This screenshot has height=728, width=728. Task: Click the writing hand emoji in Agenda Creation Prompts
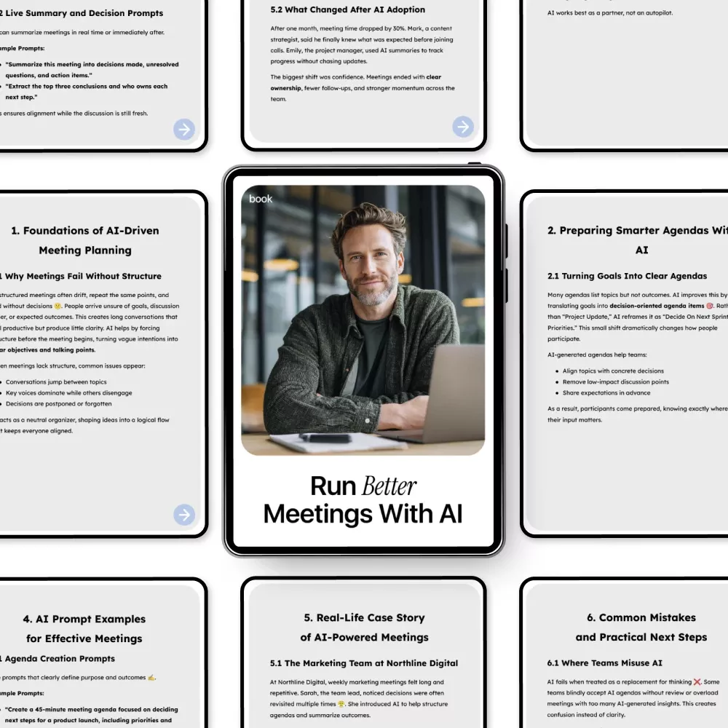[x=151, y=677]
